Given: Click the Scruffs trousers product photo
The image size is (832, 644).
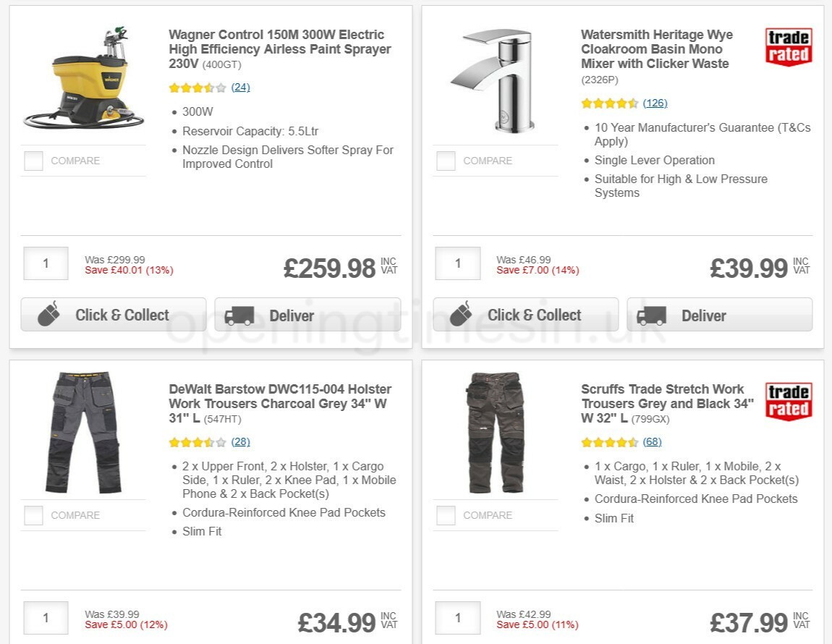Looking at the screenshot, I should click(x=494, y=432).
